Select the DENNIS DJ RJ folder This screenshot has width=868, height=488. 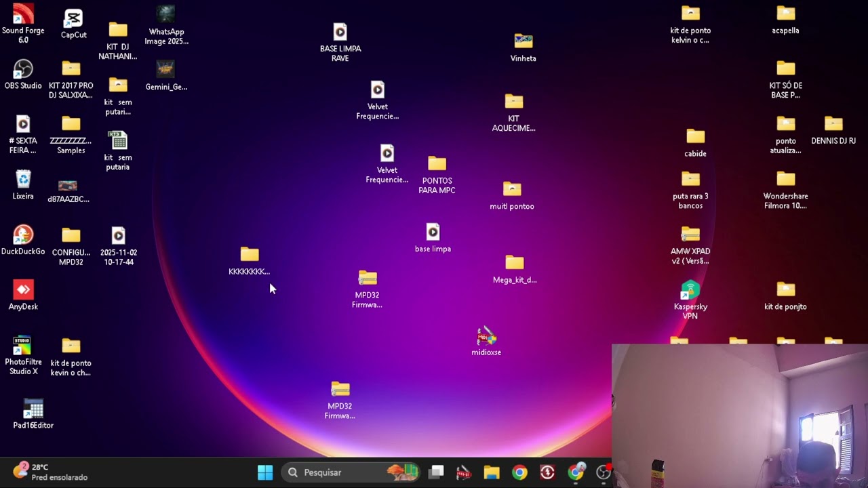(x=833, y=130)
